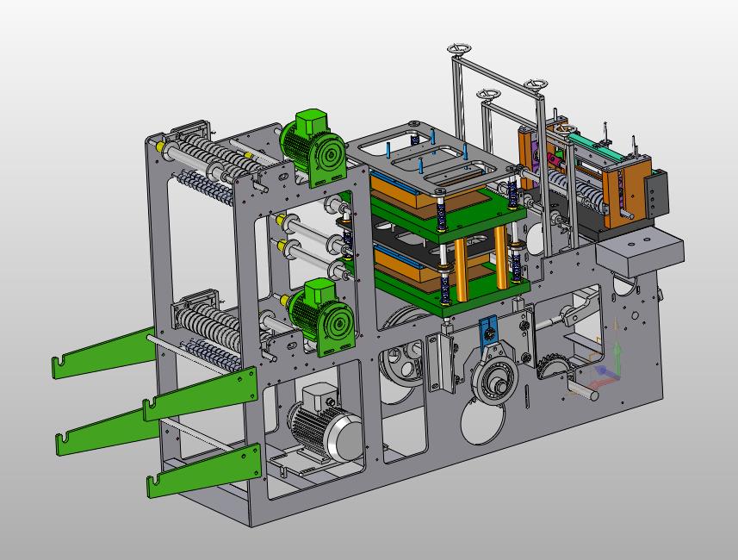
Task: Pick the topmost handwheel on the tall frame
Action: pos(460,48)
